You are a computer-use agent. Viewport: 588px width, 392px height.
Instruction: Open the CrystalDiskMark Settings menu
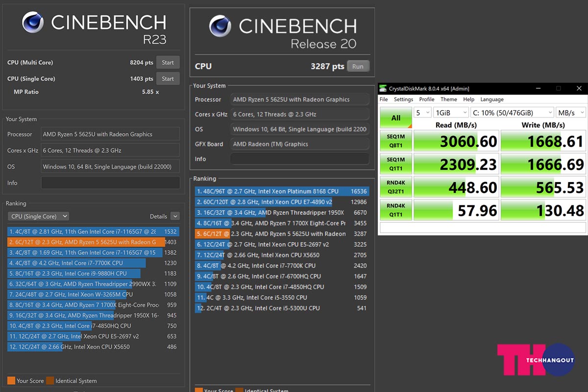(403, 99)
